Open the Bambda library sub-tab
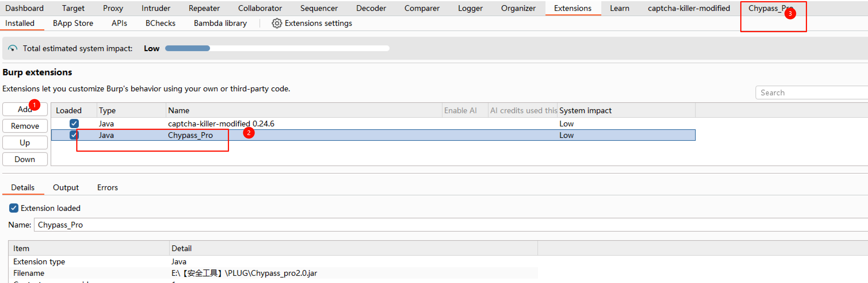Image resolution: width=868 pixels, height=283 pixels. pos(220,23)
